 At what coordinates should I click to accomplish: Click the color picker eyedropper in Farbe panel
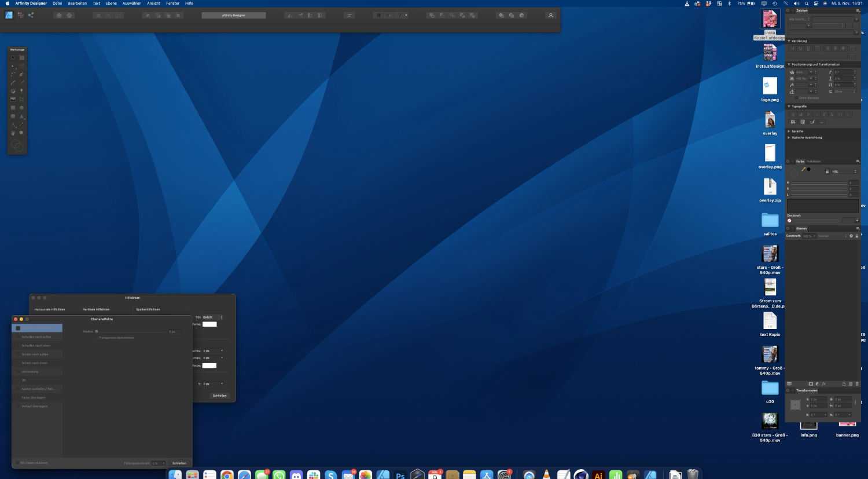(803, 169)
